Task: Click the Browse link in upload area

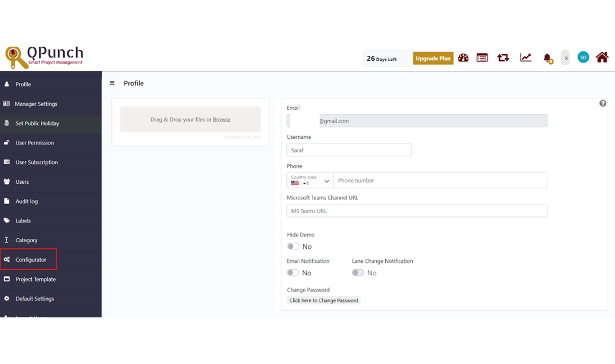Action: pos(222,120)
